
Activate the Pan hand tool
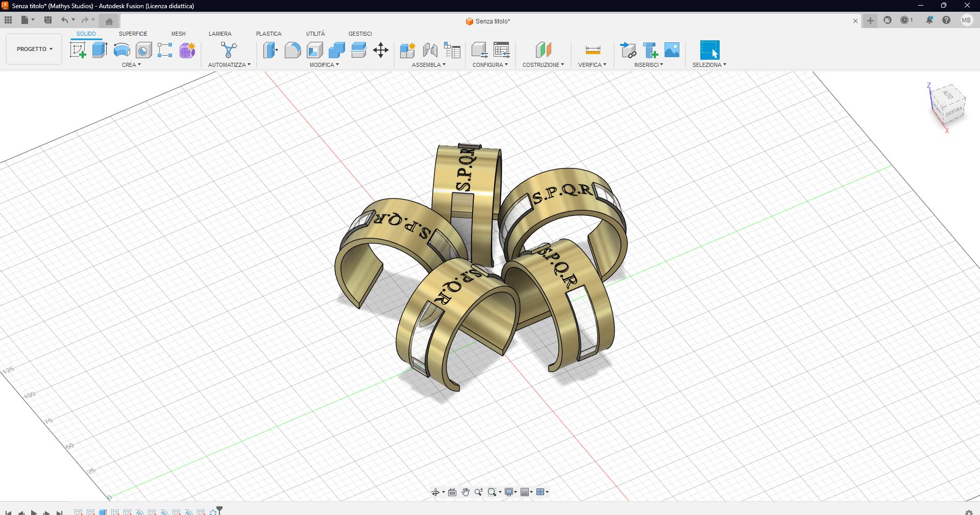tap(465, 492)
